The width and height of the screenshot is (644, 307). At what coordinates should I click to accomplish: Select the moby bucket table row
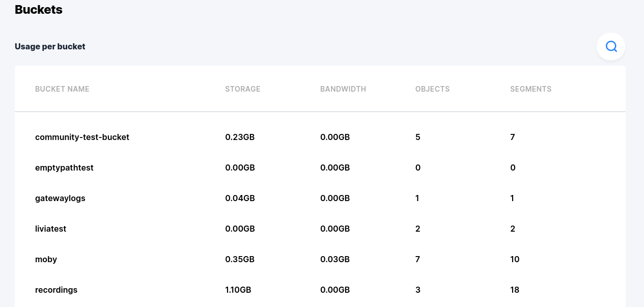pos(320,259)
